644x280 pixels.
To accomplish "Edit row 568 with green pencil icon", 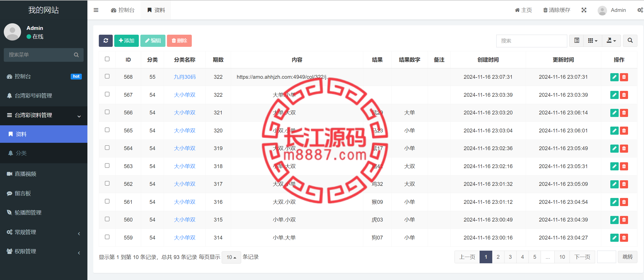I will [x=614, y=77].
